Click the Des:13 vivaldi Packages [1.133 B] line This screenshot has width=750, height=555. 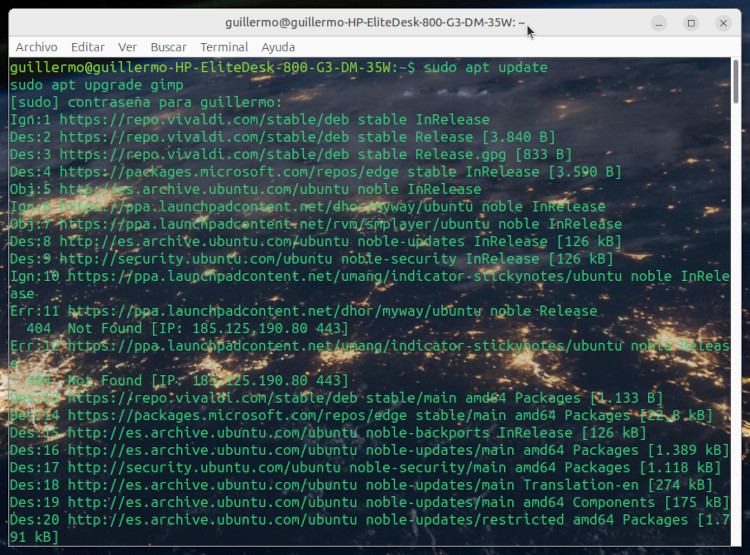click(337, 398)
